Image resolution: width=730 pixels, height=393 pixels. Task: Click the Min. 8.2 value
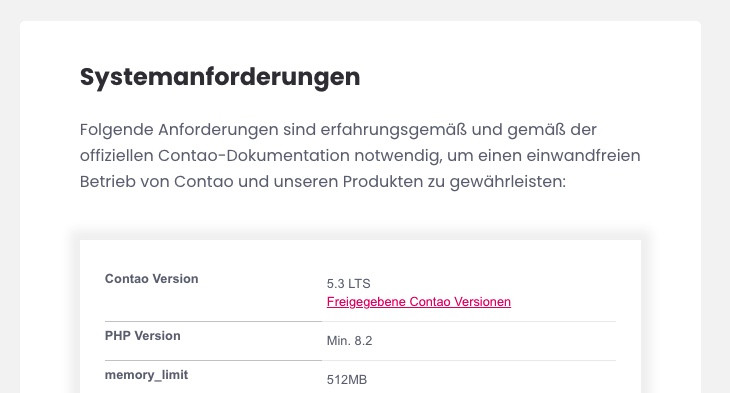pos(349,341)
